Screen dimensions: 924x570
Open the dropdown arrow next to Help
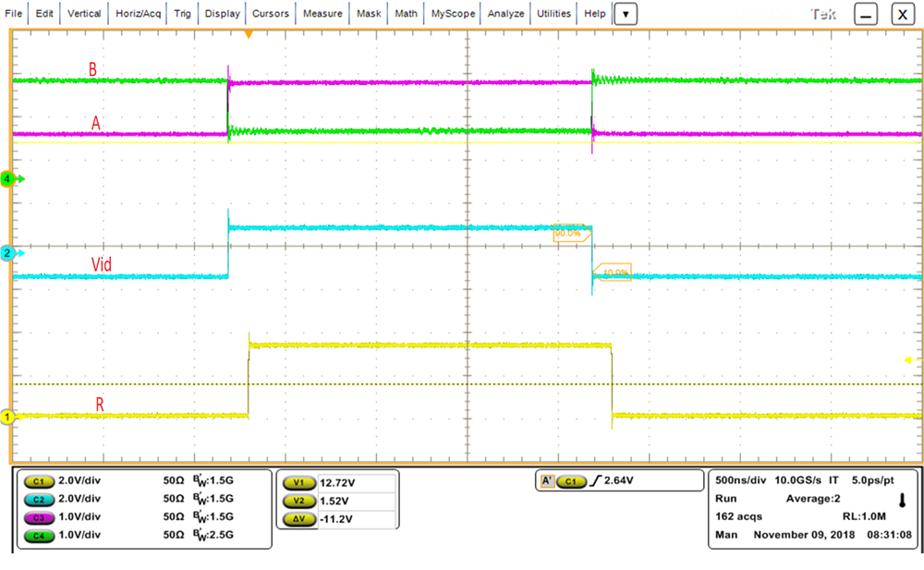(x=626, y=13)
